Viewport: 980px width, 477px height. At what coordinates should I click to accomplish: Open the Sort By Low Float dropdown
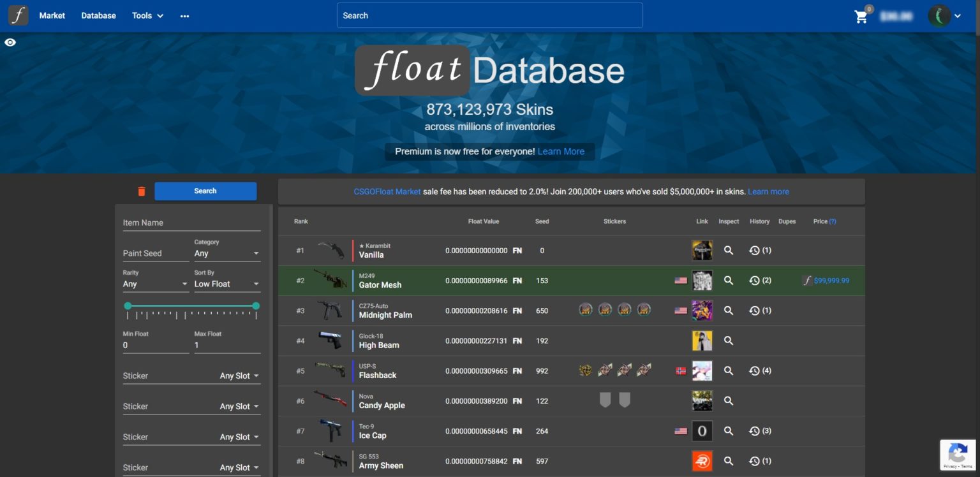pos(227,284)
